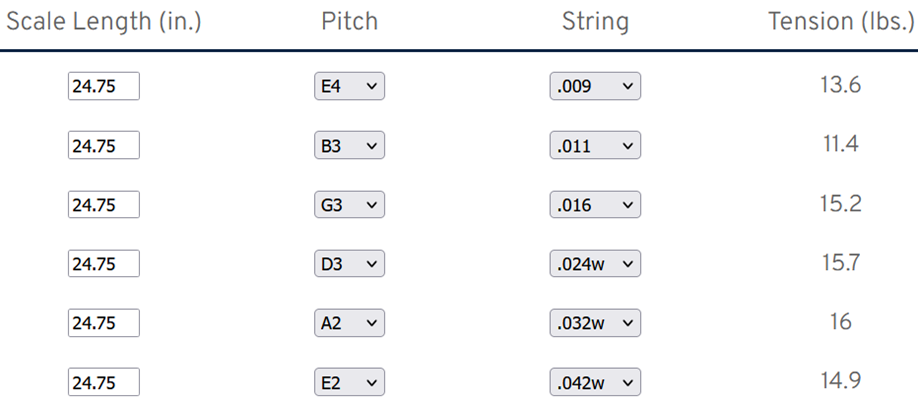Click the Scale Length (in.) column header
This screenshot has height=403, width=918.
104,22
